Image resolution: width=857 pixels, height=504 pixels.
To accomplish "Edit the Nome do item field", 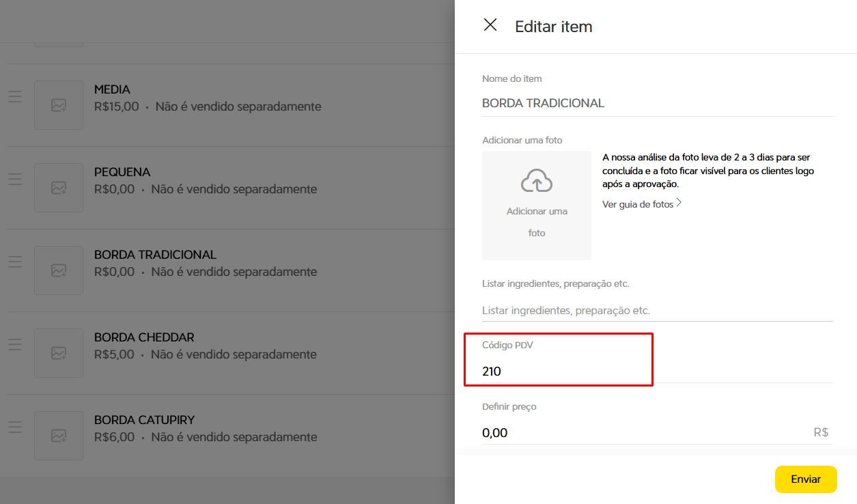I will pos(656,103).
